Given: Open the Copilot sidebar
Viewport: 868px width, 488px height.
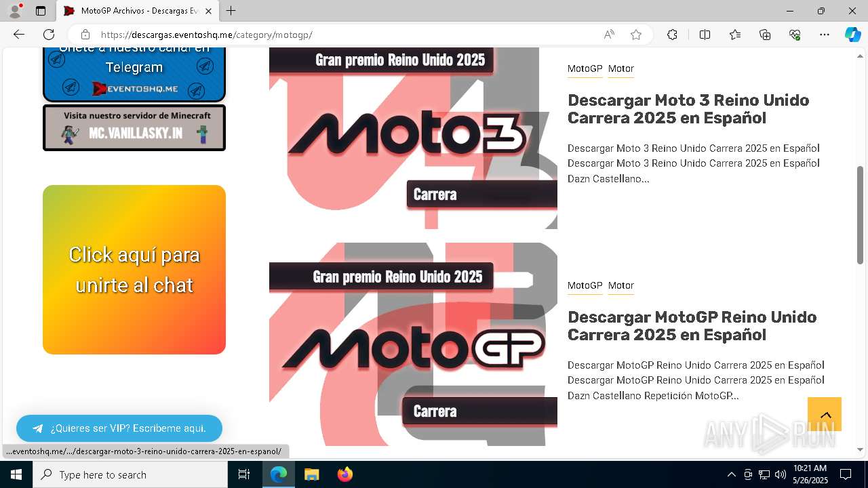Looking at the screenshot, I should [x=852, y=35].
